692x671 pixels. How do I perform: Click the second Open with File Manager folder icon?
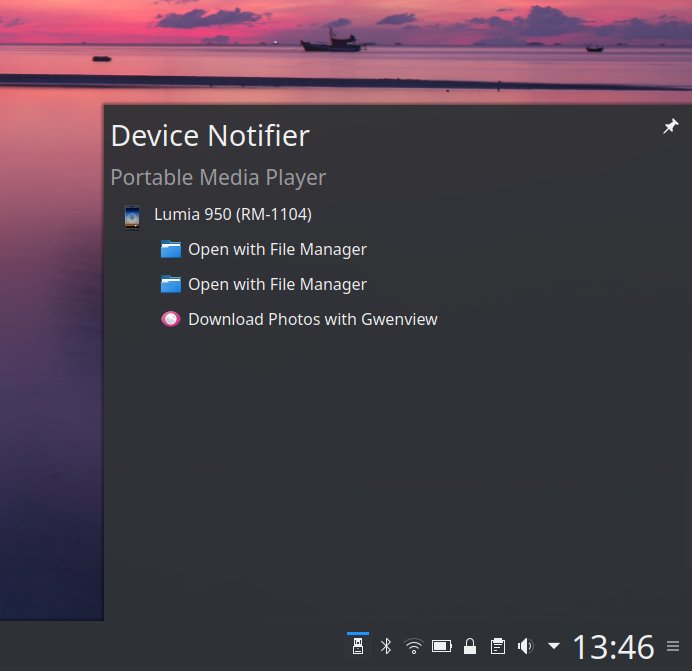pyautogui.click(x=171, y=285)
